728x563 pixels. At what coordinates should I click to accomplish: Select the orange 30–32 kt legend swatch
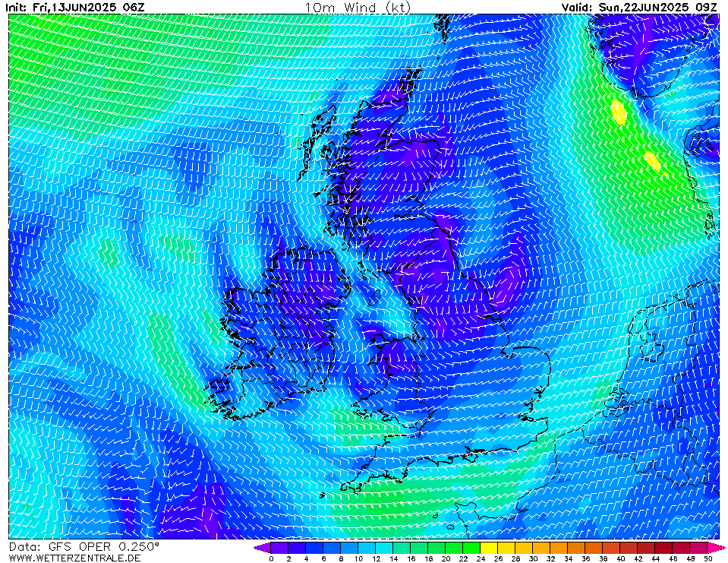pos(541,548)
